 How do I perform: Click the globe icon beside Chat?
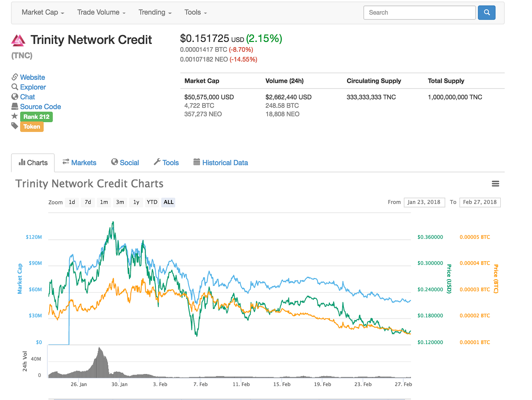(x=15, y=97)
